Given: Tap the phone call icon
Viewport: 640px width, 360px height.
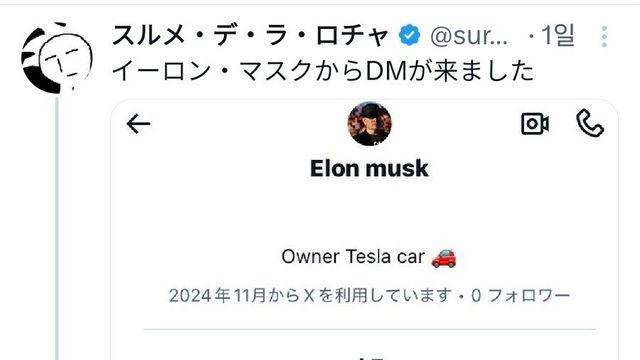Looking at the screenshot, I should [590, 123].
